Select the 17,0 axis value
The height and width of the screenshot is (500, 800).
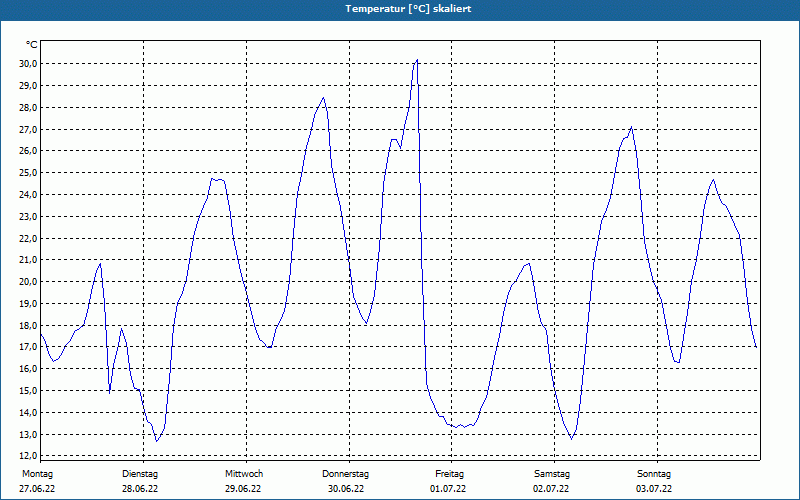tap(27, 347)
